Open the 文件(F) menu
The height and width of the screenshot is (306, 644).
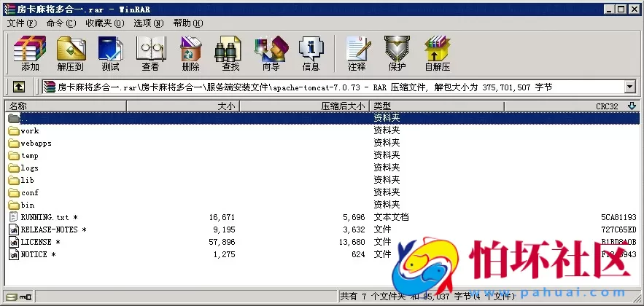(22, 23)
